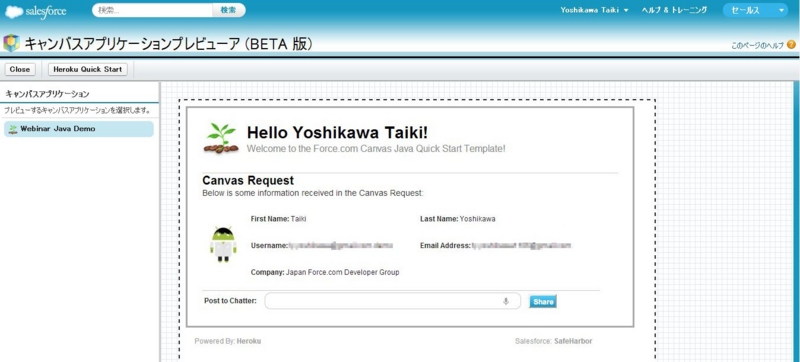Viewport: 800px width, 362px height.
Task: Open このページのヘルプ link
Action: click(x=757, y=45)
